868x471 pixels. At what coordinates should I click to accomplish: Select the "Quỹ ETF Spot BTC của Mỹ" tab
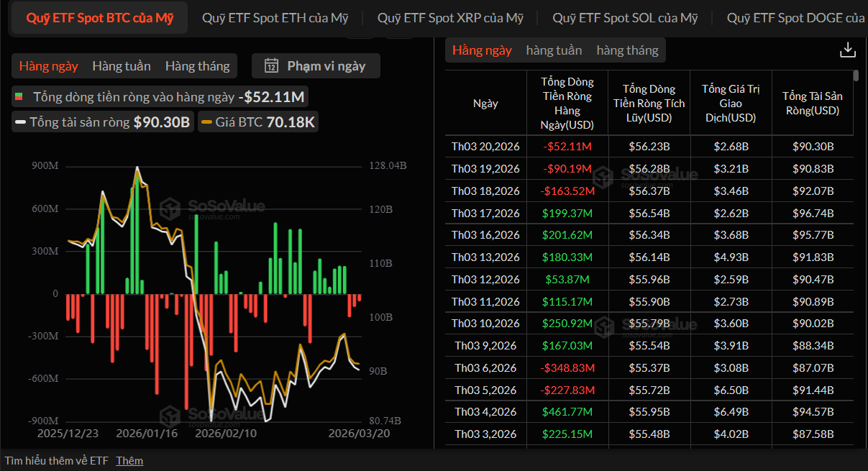click(x=100, y=18)
